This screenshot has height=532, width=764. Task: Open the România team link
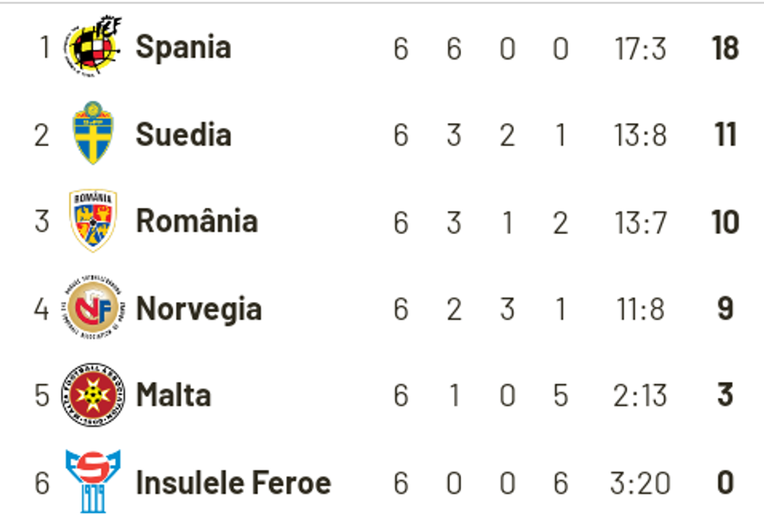197,221
